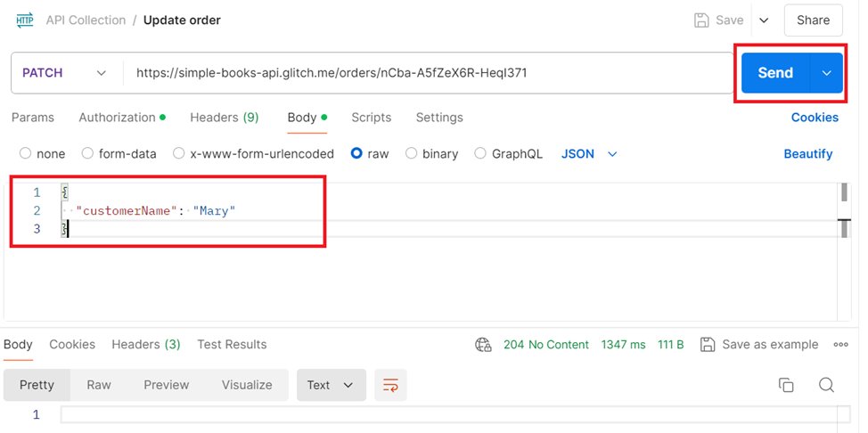The image size is (868, 433).
Task: Choose the GraphQL body type radio
Action: [x=480, y=153]
